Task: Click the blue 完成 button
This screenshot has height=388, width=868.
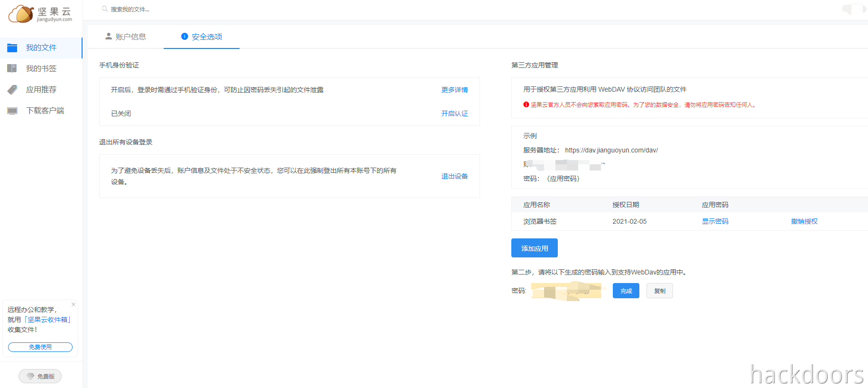Action: coord(626,291)
